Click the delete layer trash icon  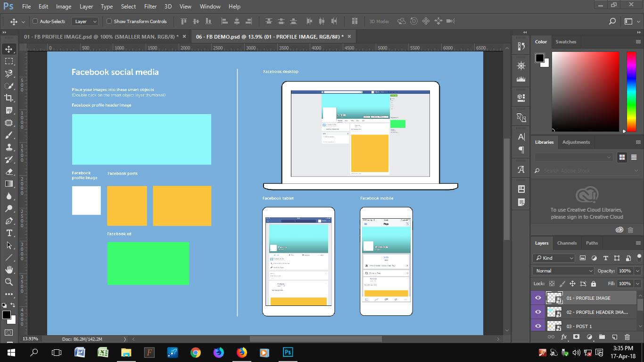click(x=627, y=337)
